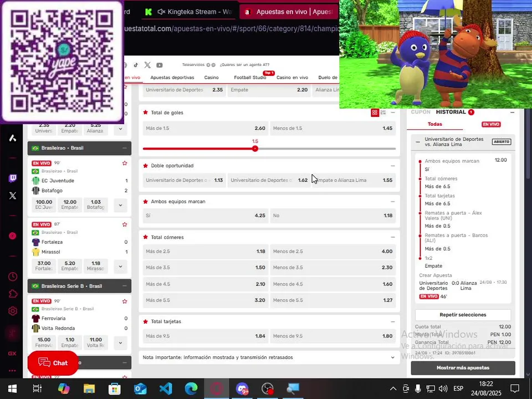Open Windows Start button

(13, 388)
